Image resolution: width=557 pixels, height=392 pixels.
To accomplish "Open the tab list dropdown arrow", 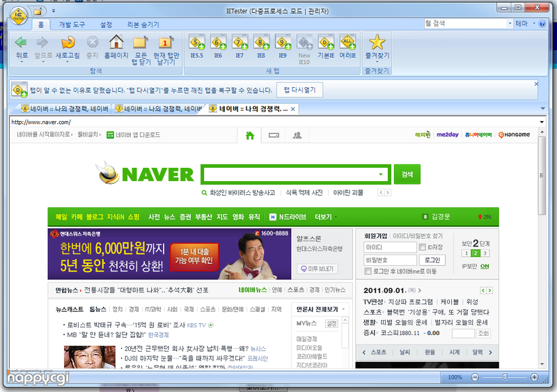I will 542,109.
